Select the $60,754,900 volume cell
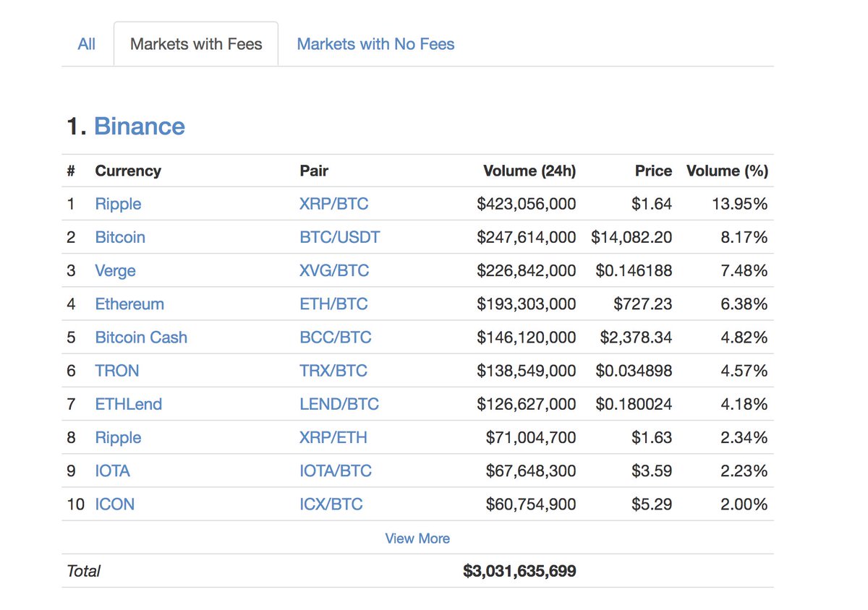The width and height of the screenshot is (868, 610). click(531, 504)
